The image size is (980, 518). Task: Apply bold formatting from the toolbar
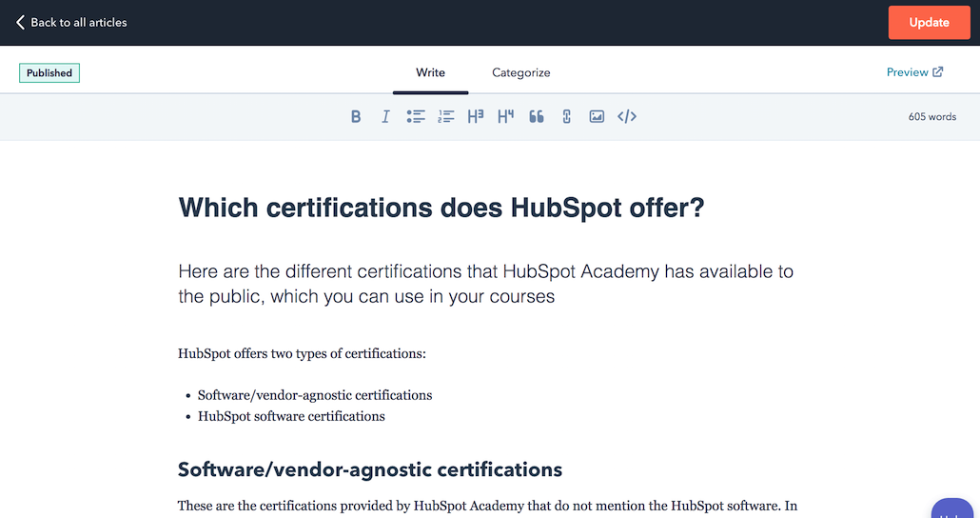[356, 116]
